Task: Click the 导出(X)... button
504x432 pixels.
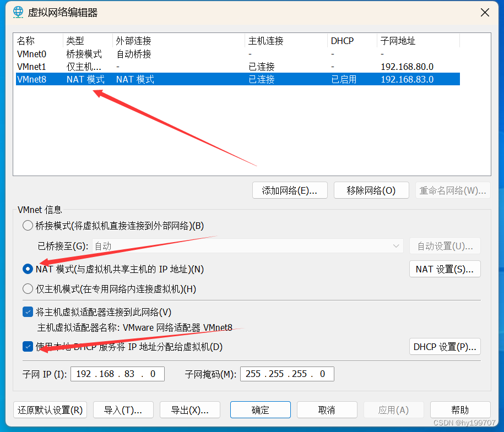Action: (190, 410)
